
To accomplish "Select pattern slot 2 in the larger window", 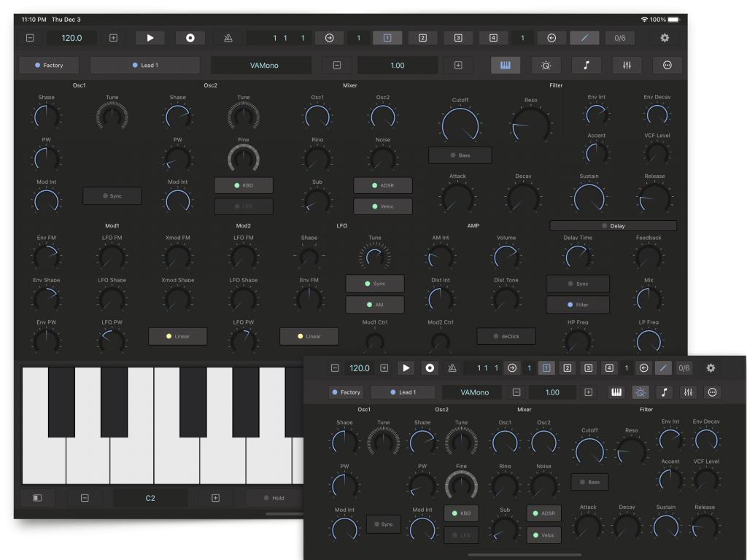I will (422, 38).
